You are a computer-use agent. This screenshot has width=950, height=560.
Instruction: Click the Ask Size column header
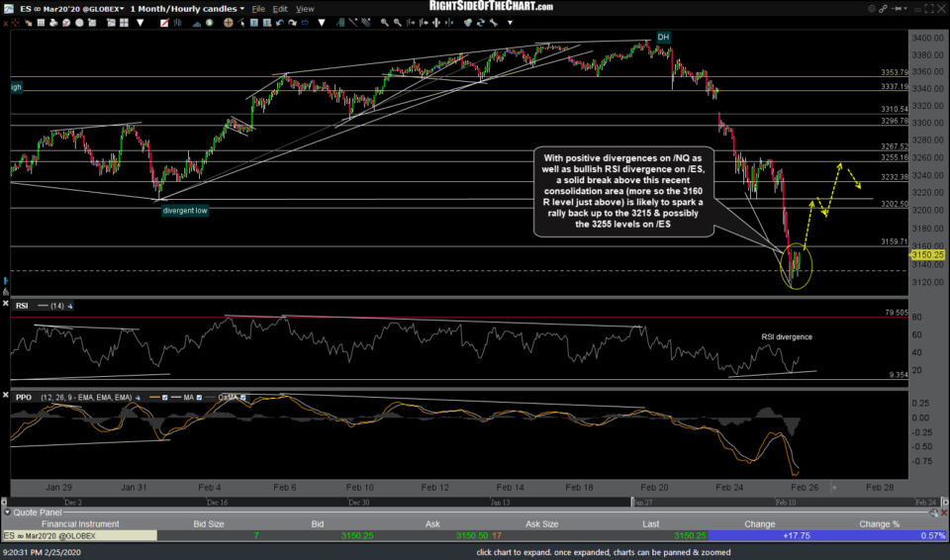[x=541, y=524]
